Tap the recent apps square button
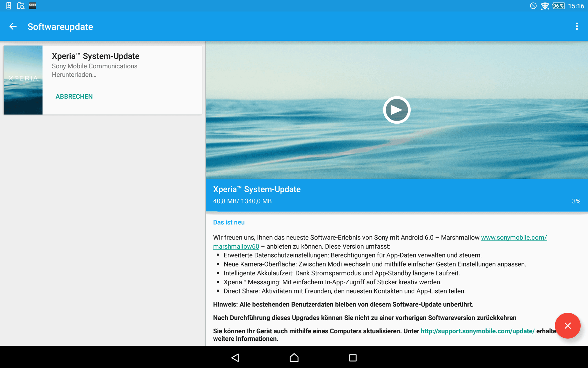The height and width of the screenshot is (368, 588). tap(353, 358)
